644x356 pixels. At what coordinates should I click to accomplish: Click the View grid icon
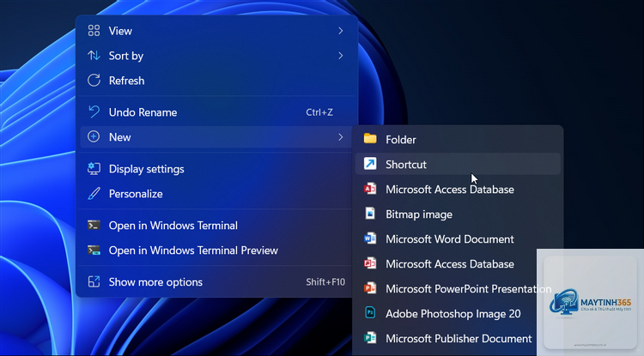(94, 30)
